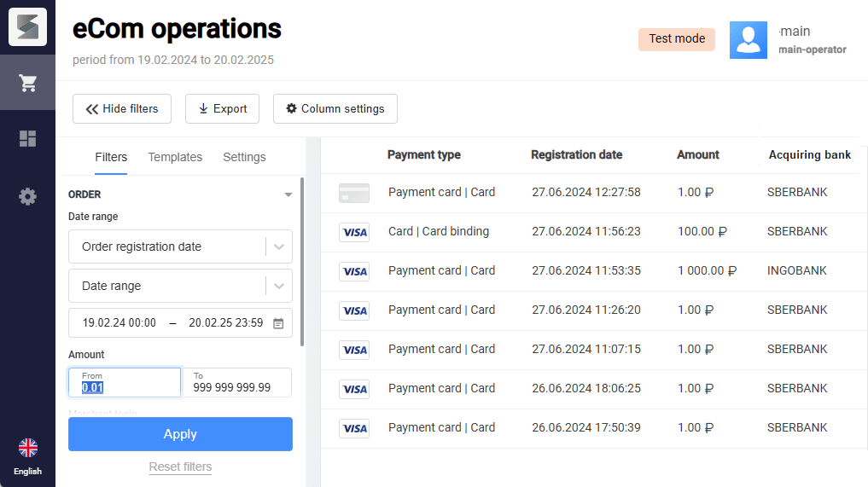The height and width of the screenshot is (487, 868).
Task: Open the dashboard tiles icon
Action: point(27,139)
